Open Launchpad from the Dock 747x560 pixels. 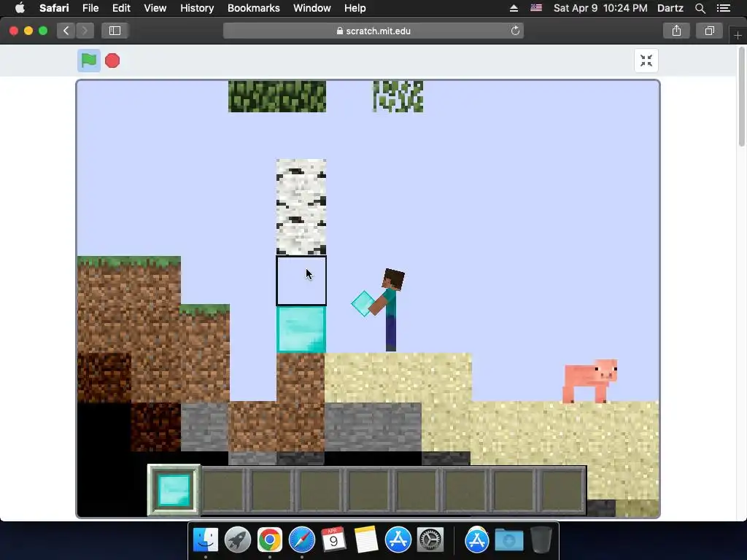coord(238,540)
